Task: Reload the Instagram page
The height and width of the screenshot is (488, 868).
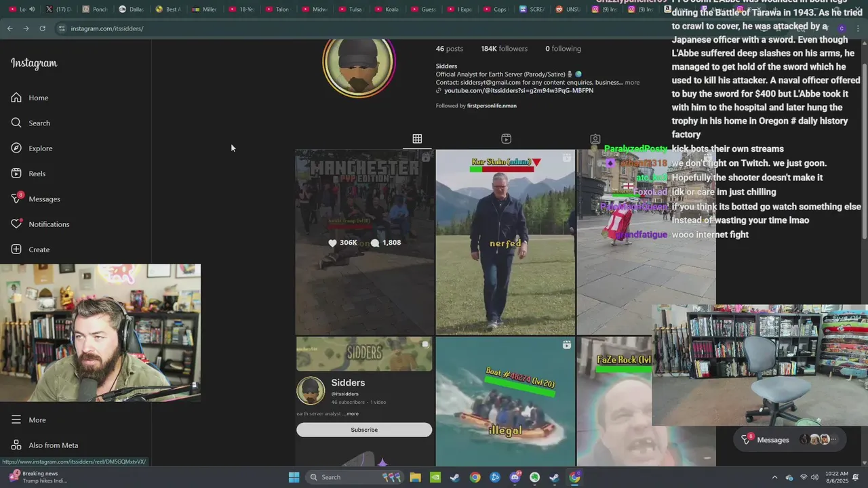Action: (x=42, y=28)
